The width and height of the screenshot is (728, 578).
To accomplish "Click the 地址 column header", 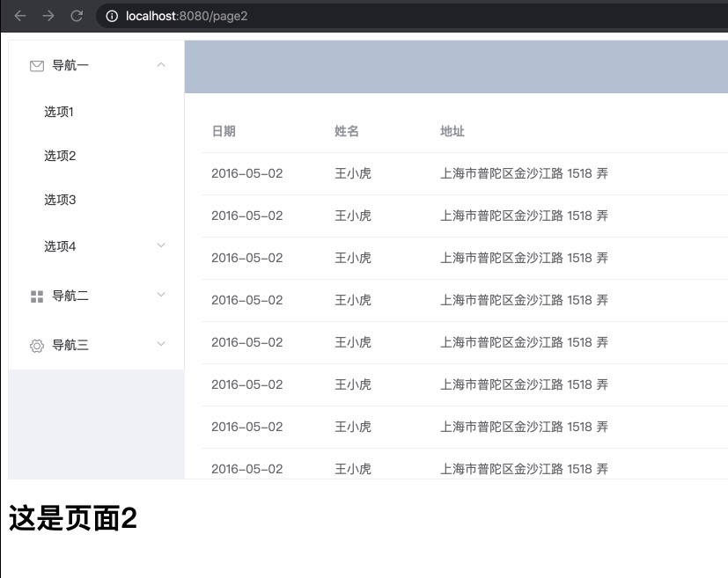I will [452, 131].
